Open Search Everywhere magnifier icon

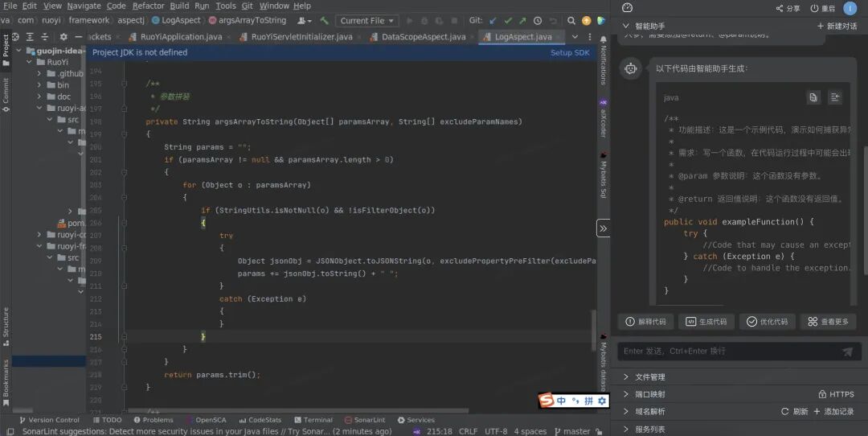click(x=571, y=20)
